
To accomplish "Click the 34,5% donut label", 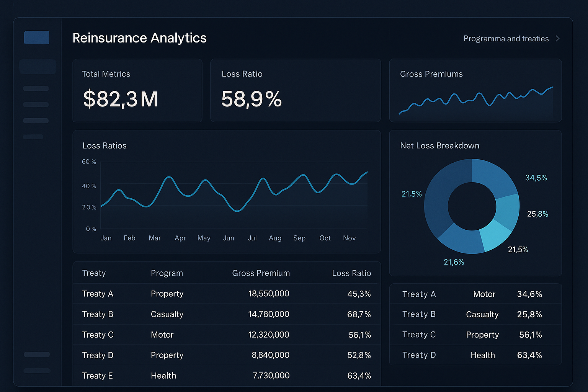I will pos(536,178).
